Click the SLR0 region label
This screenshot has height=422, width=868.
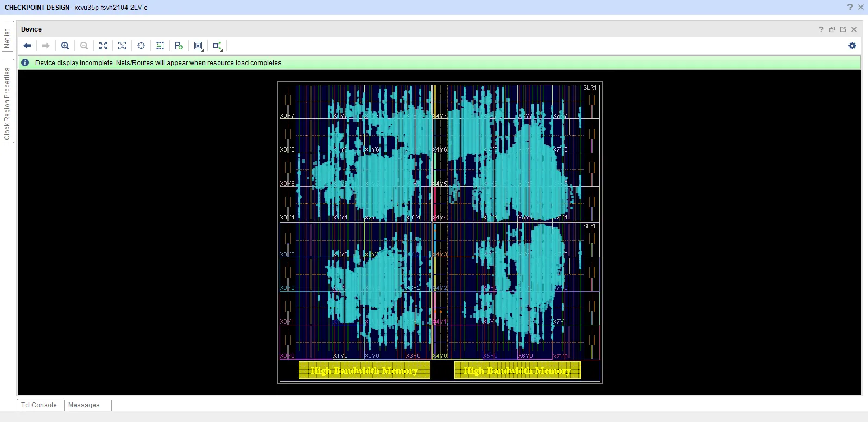590,226
